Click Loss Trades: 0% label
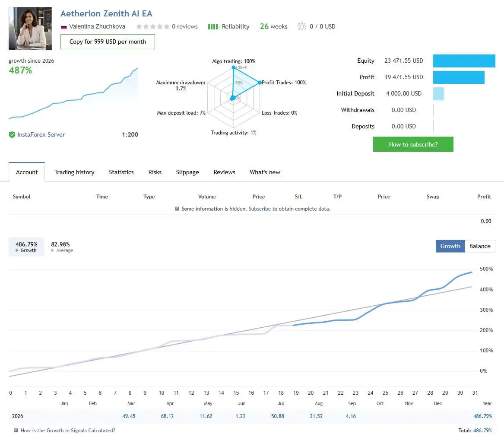 click(x=279, y=113)
